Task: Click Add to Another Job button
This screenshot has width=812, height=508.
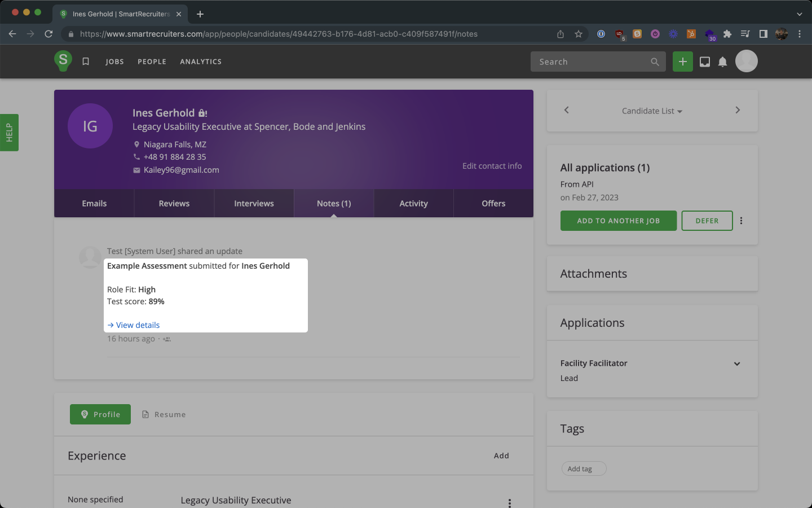Action: pos(618,221)
